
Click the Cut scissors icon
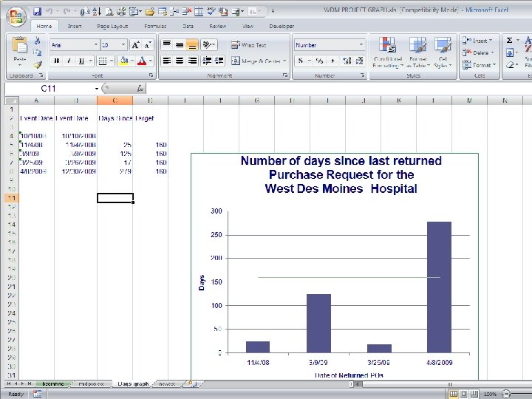pyautogui.click(x=38, y=41)
